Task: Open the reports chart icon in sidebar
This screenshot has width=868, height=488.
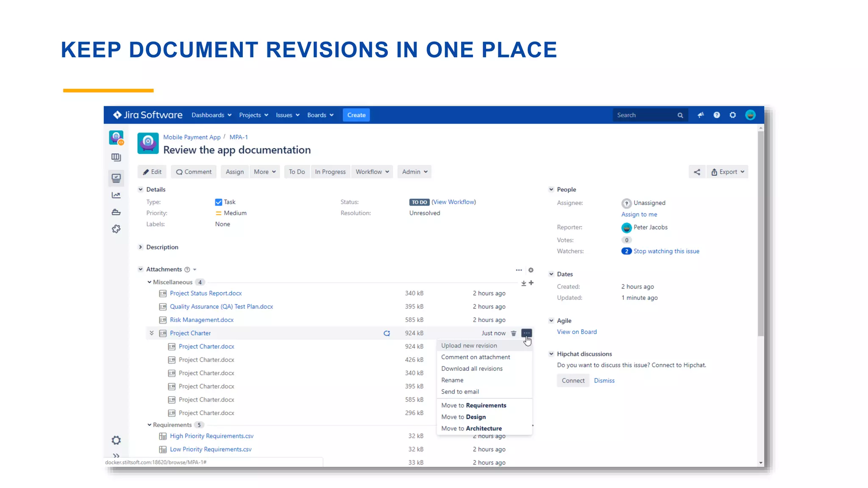Action: point(116,195)
